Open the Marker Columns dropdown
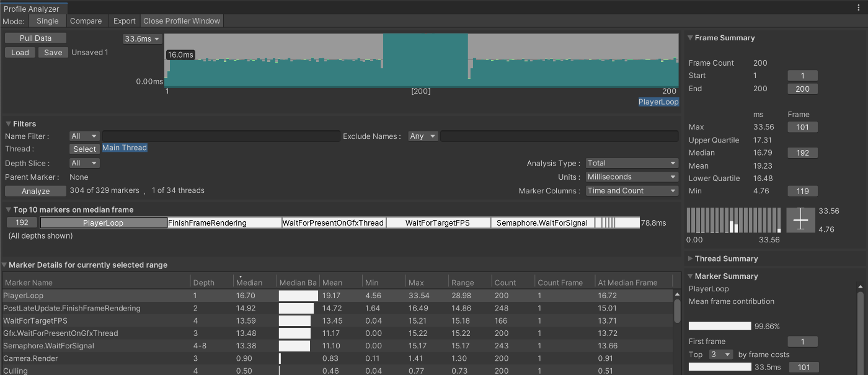This screenshot has width=868, height=375. click(x=631, y=190)
